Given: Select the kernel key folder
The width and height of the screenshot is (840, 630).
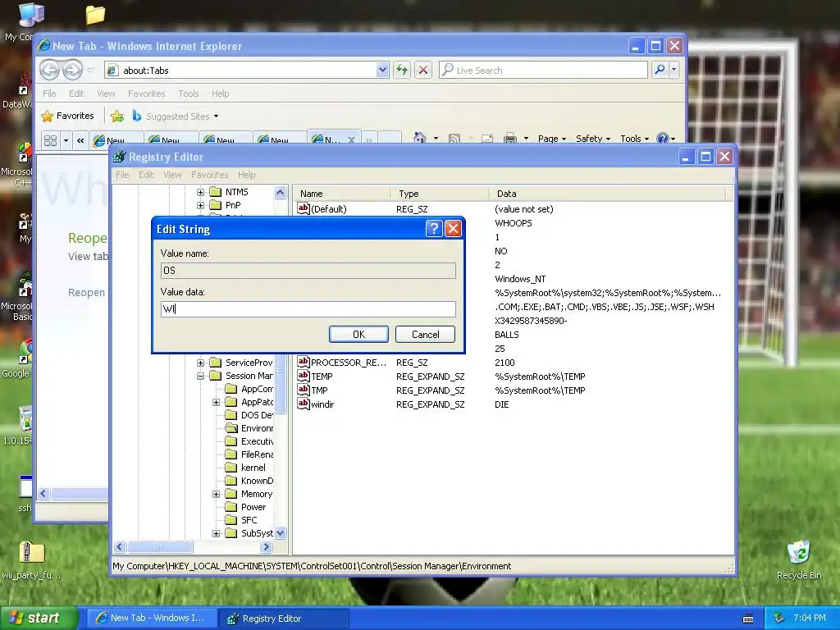Looking at the screenshot, I should pos(231,467).
